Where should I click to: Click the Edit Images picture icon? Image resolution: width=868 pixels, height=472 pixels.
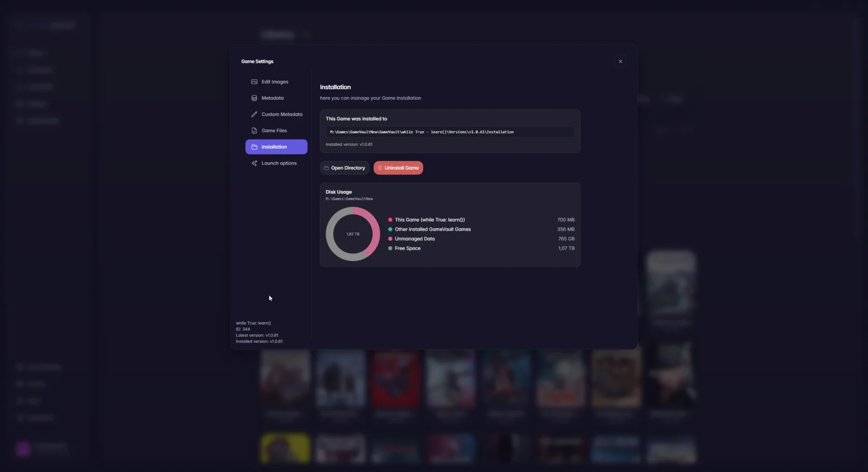click(254, 82)
